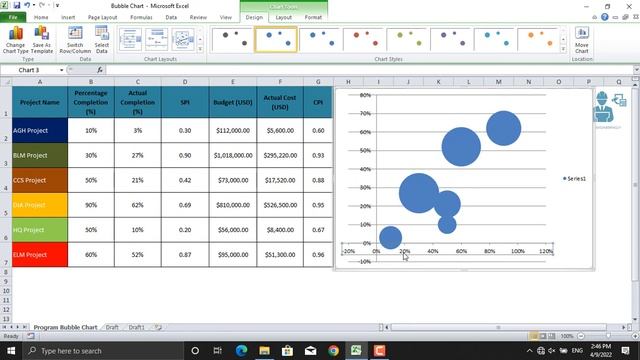
Task: Choose the third chart layout thumbnail
Action: (182, 40)
